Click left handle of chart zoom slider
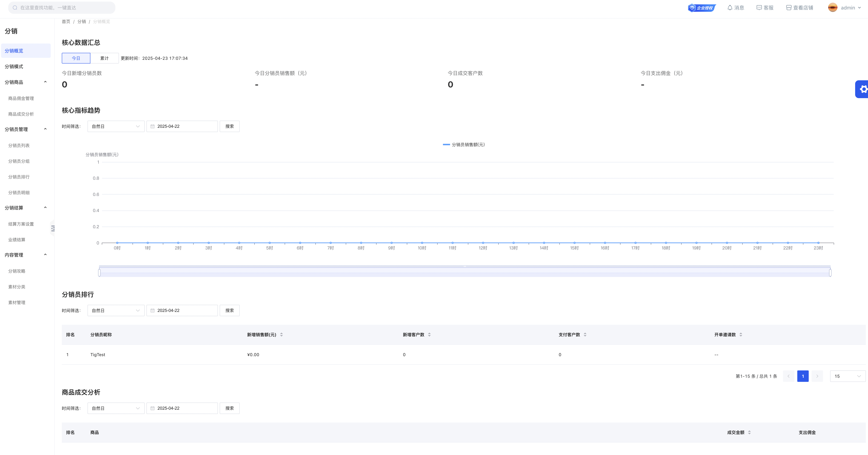This screenshot has height=455, width=868. coord(99,273)
